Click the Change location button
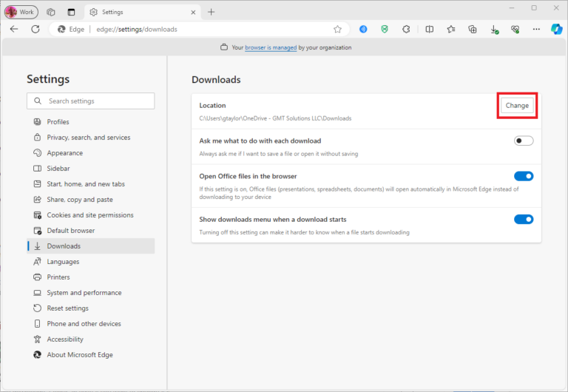Screen dimensions: 568x392 [x=517, y=106]
